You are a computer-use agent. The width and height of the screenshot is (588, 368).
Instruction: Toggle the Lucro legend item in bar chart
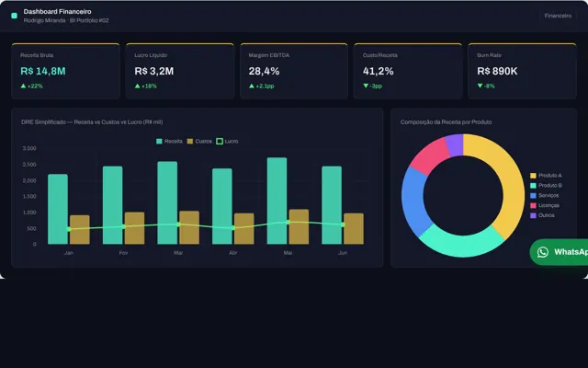(227, 141)
